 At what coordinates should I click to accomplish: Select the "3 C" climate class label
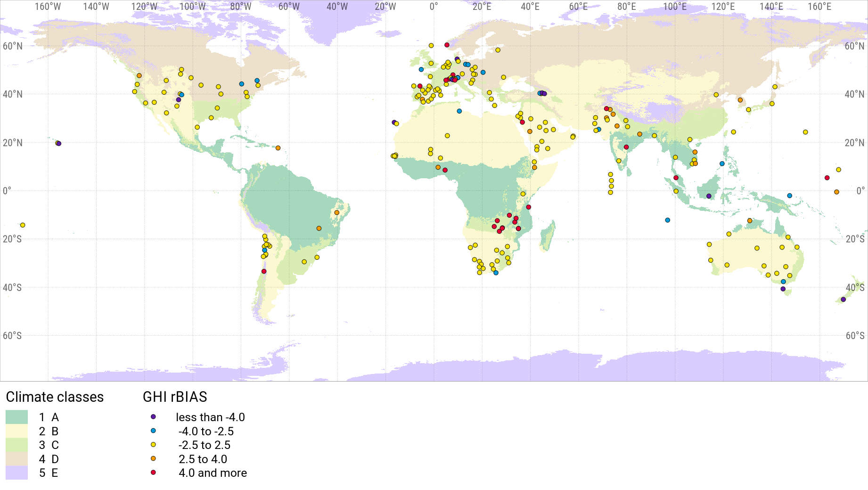point(49,445)
